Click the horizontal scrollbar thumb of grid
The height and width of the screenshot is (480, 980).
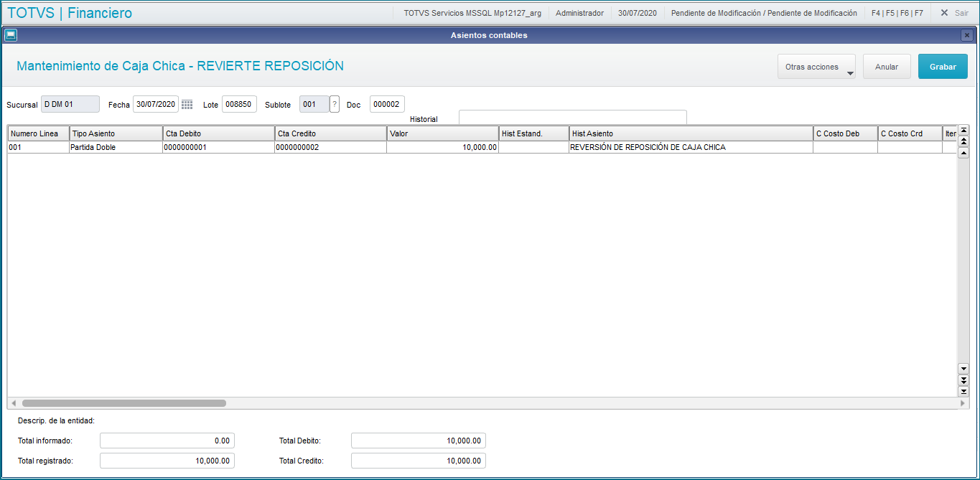[124, 403]
